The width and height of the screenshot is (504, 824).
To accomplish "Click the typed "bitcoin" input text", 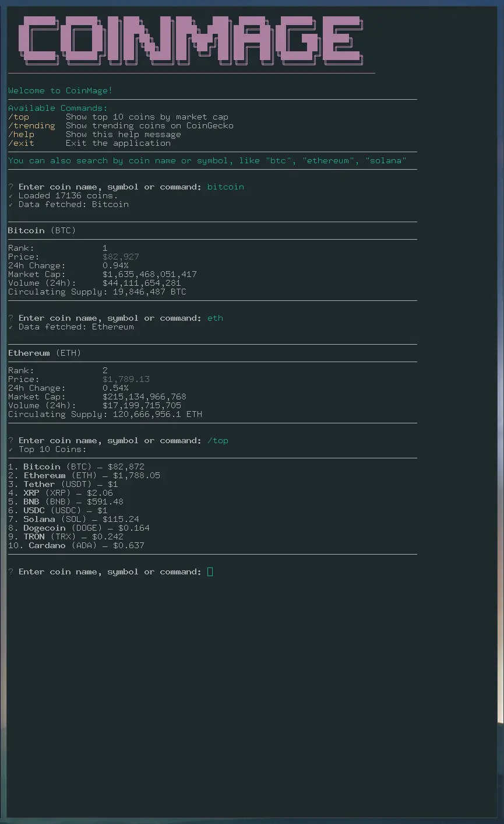I will (x=225, y=187).
